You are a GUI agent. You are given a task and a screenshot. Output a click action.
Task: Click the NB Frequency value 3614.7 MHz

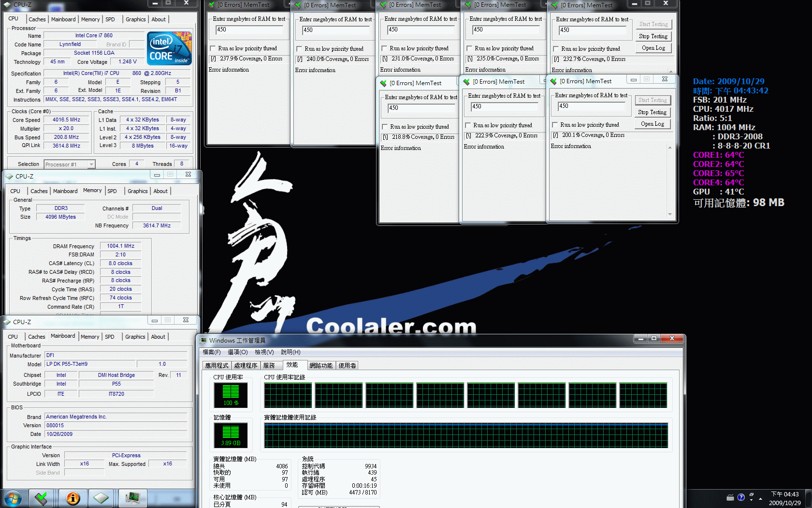tap(157, 226)
